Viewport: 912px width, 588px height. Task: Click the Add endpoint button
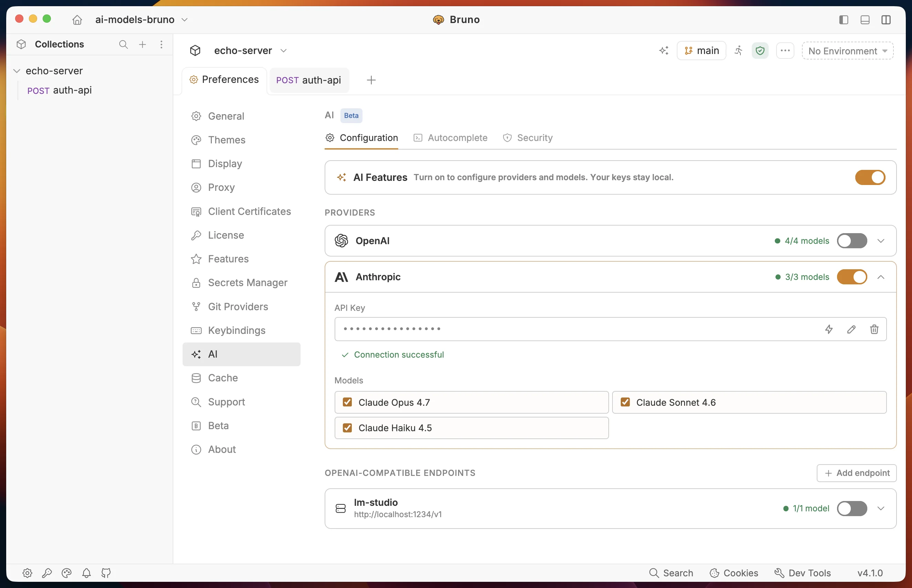coord(856,473)
